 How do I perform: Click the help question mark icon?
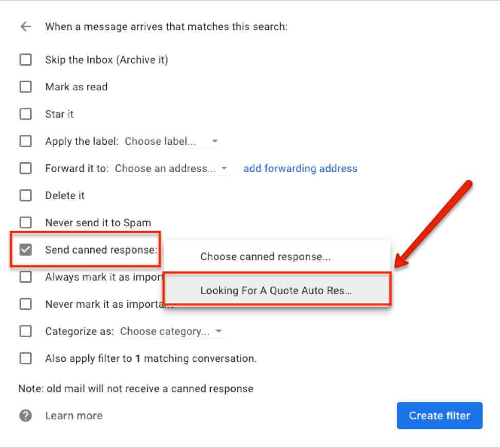pos(26,416)
